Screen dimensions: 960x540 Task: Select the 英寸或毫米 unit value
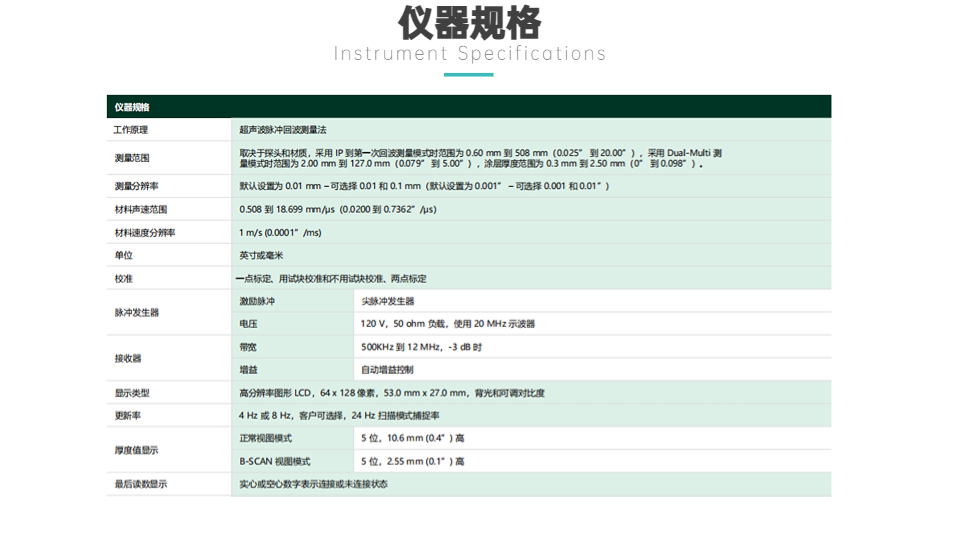tap(258, 256)
